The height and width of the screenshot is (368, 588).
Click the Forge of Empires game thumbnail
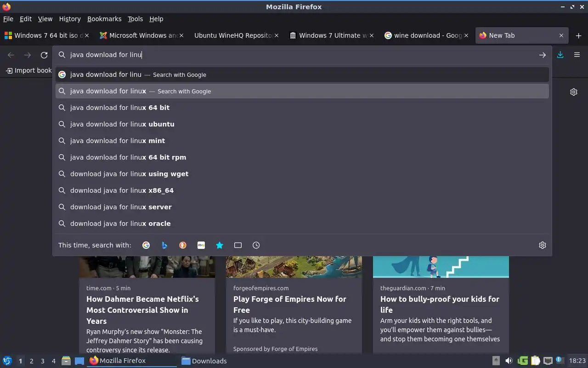point(294,267)
